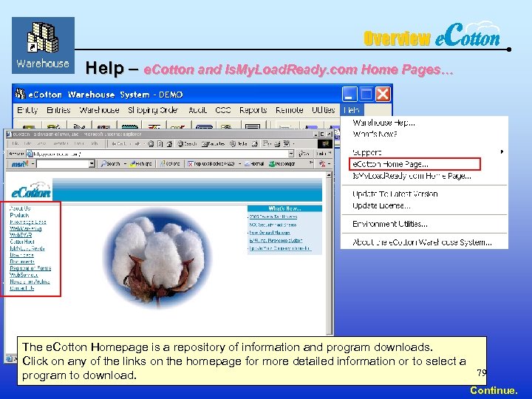Image resolution: width=532 pixels, height=399 pixels.
Task: Open the Warehouse menu in the menu bar
Action: pos(99,110)
